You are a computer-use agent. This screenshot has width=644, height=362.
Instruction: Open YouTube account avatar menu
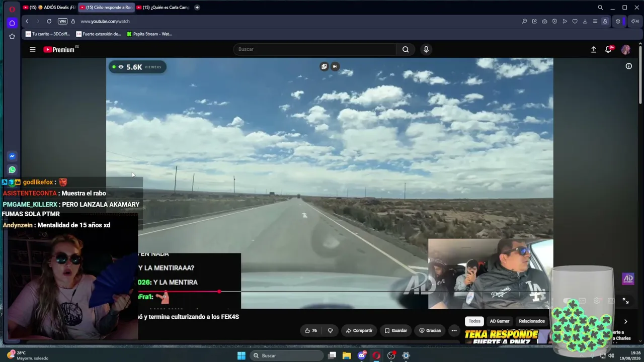click(x=626, y=49)
